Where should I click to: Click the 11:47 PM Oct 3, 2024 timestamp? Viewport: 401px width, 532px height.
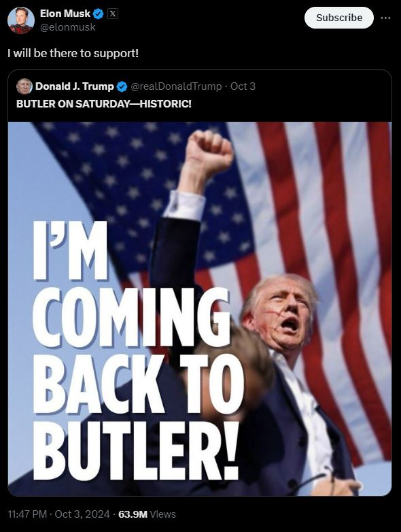coord(58,514)
